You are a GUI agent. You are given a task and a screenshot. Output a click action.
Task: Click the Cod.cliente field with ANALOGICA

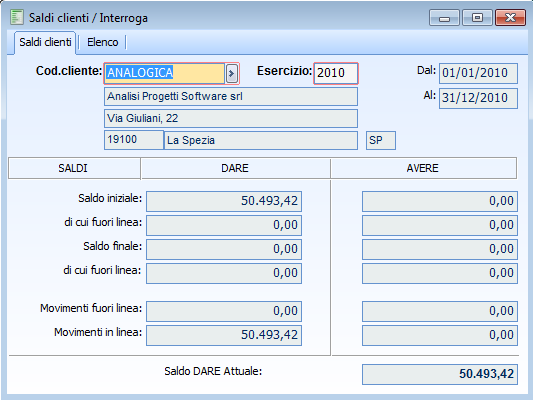(164, 73)
